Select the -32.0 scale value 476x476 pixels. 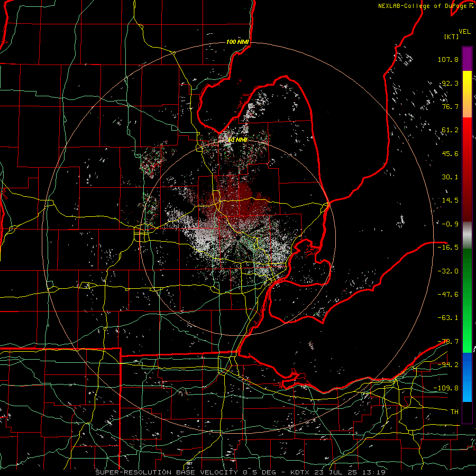pyautogui.click(x=448, y=271)
